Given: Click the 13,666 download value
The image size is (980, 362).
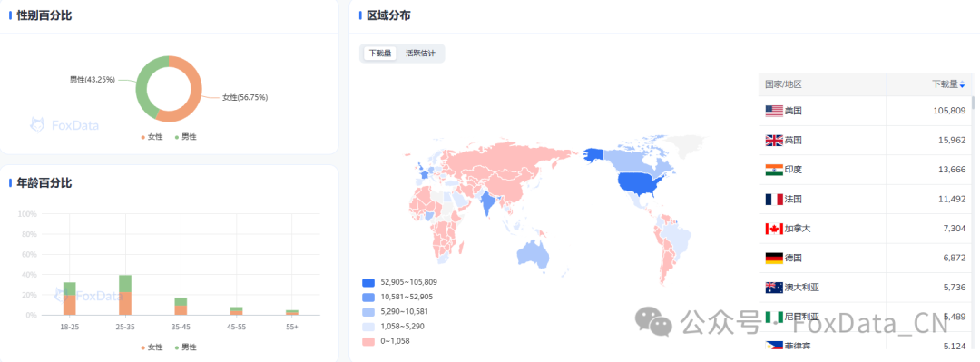Looking at the screenshot, I should click(951, 170).
